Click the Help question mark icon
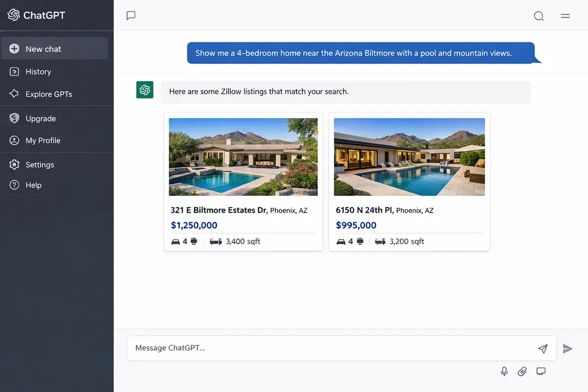This screenshot has height=392, width=588. click(x=14, y=185)
